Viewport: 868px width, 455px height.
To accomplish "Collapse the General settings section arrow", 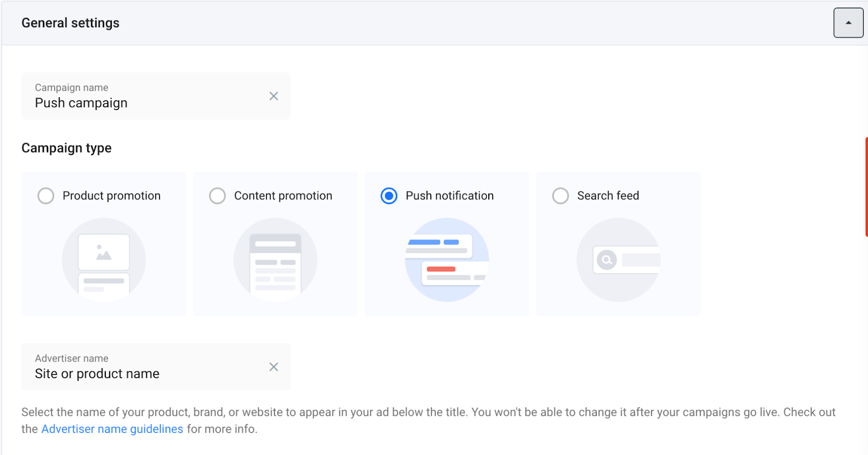I will coord(848,23).
